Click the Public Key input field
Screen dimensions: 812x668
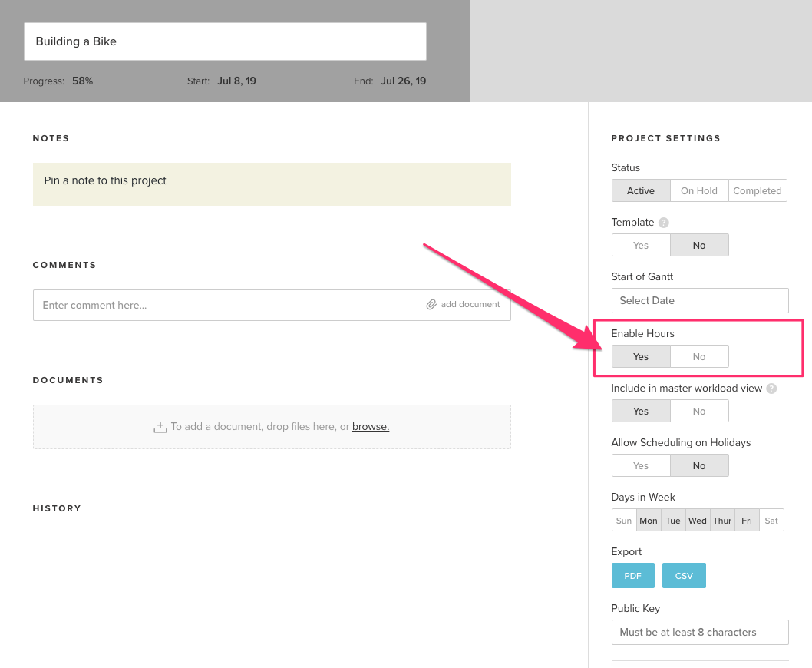699,632
